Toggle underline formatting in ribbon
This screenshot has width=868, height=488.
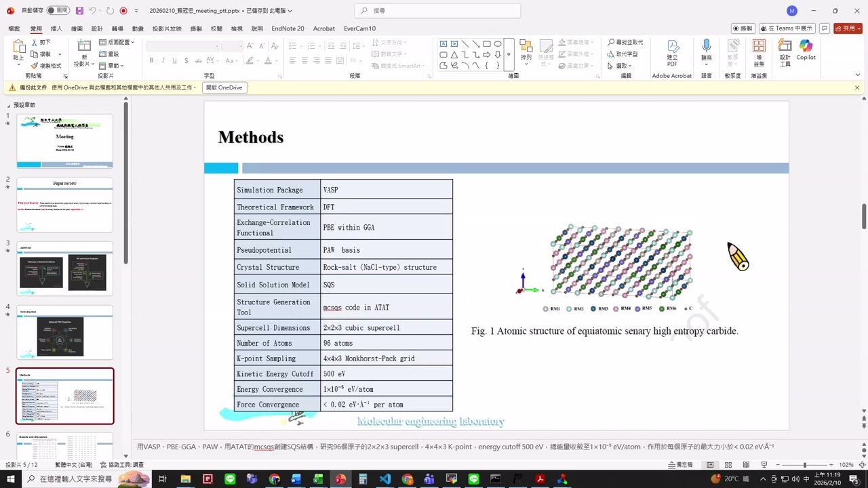coord(174,60)
